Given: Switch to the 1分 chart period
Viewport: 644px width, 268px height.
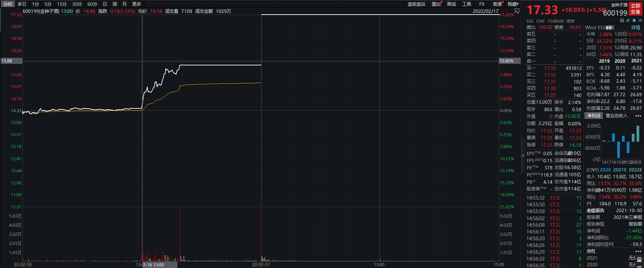Looking at the screenshot, I should pos(36,4).
